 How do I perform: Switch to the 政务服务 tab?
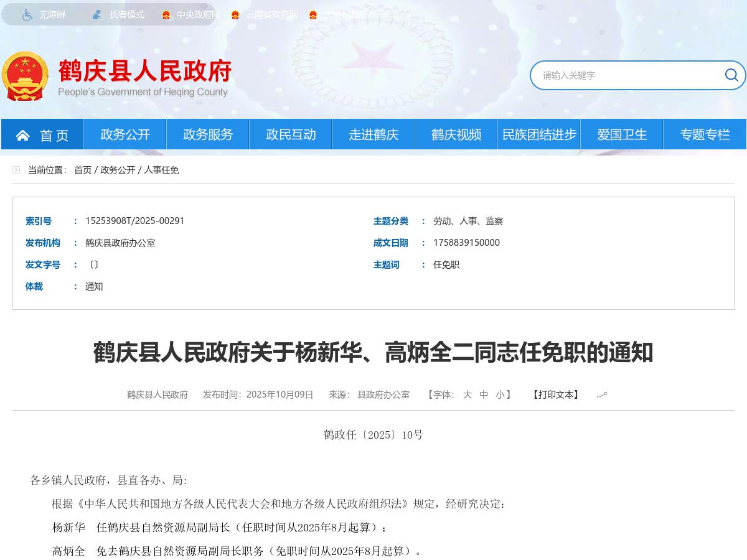pyautogui.click(x=207, y=134)
